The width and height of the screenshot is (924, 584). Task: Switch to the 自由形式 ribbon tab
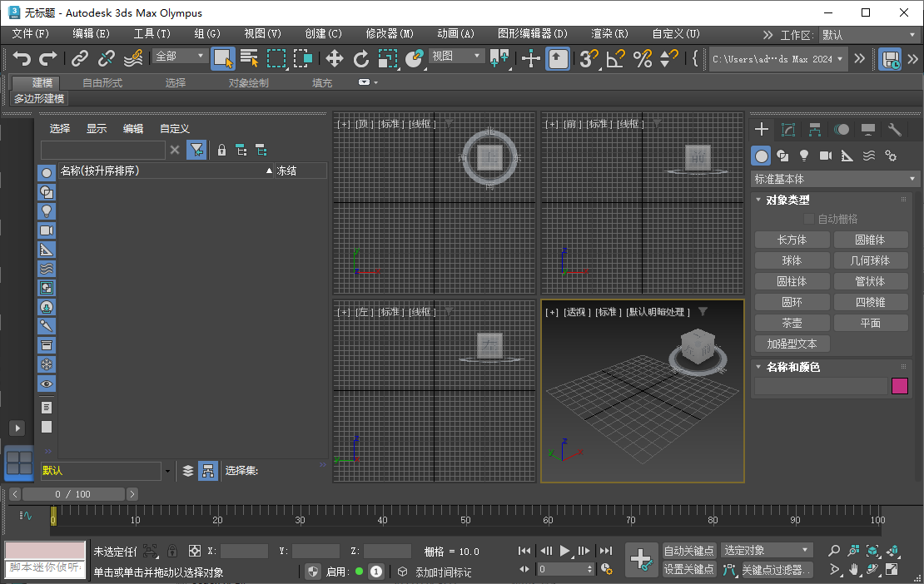click(102, 83)
